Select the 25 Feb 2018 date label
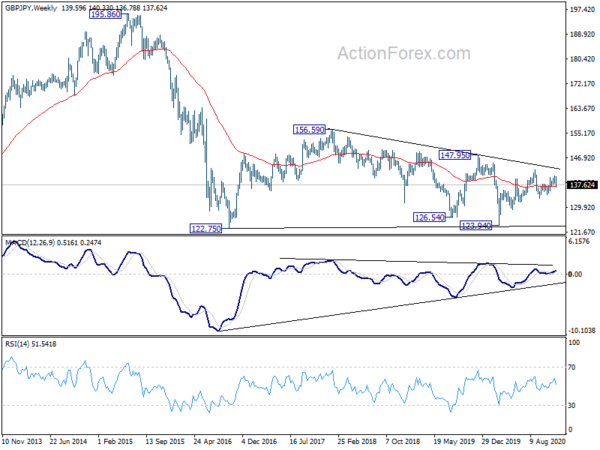Screen dimensions: 600x450 coord(356,441)
